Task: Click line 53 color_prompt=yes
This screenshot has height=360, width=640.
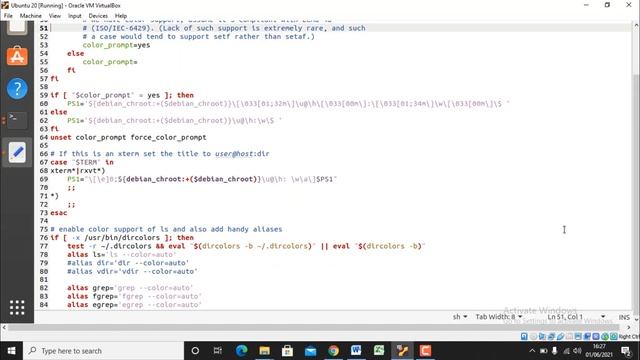Action: [x=116, y=45]
